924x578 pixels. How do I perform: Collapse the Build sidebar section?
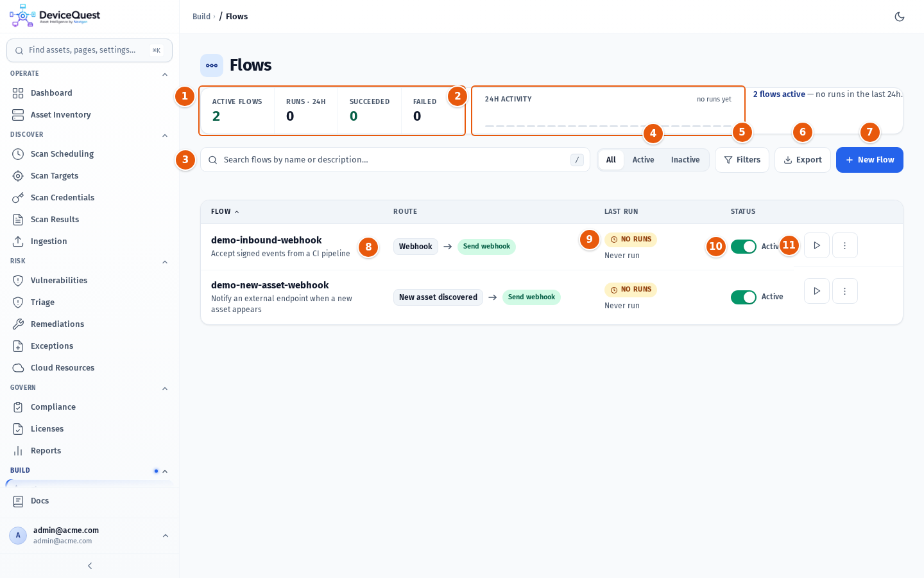click(165, 471)
